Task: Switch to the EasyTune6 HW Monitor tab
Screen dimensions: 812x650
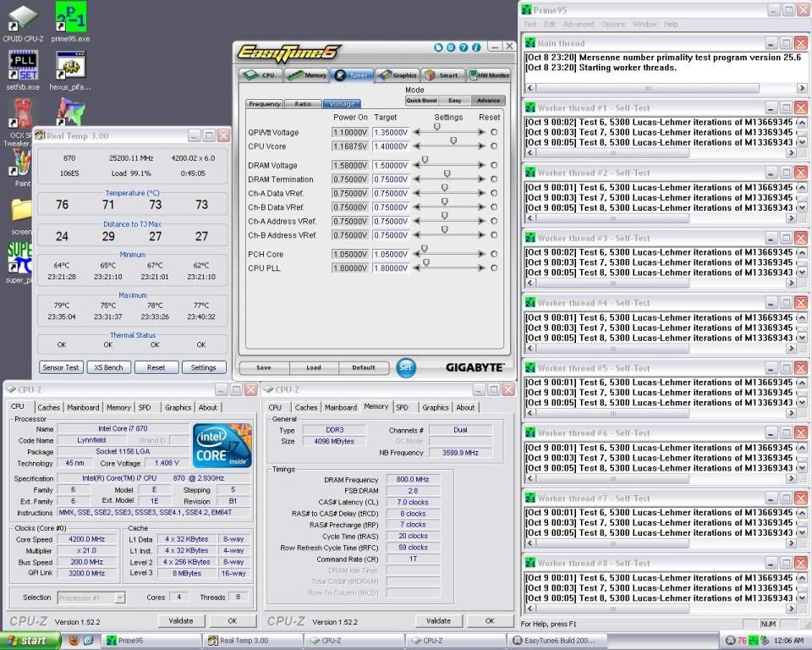Action: (x=489, y=75)
